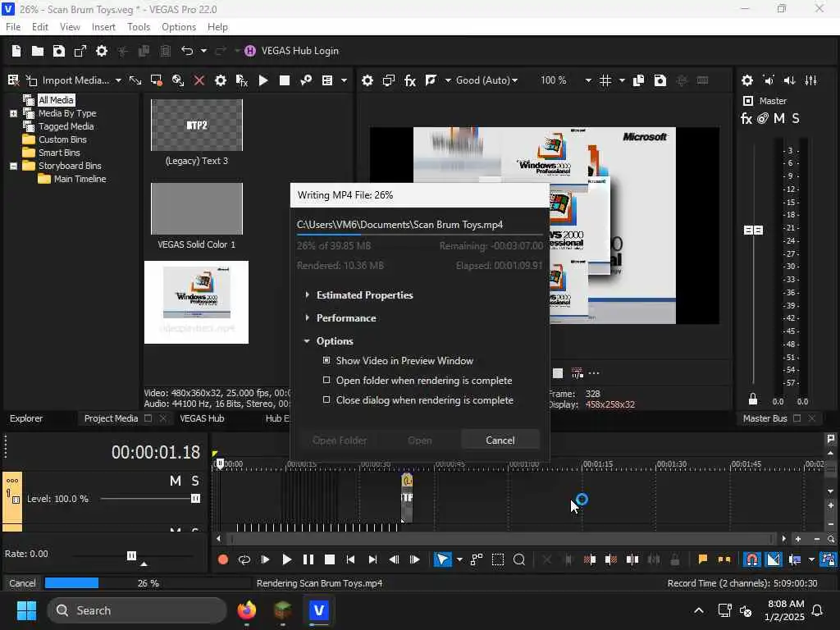Adjust the Master volume fader handle
The height and width of the screenshot is (630, 840).
pyautogui.click(x=753, y=230)
